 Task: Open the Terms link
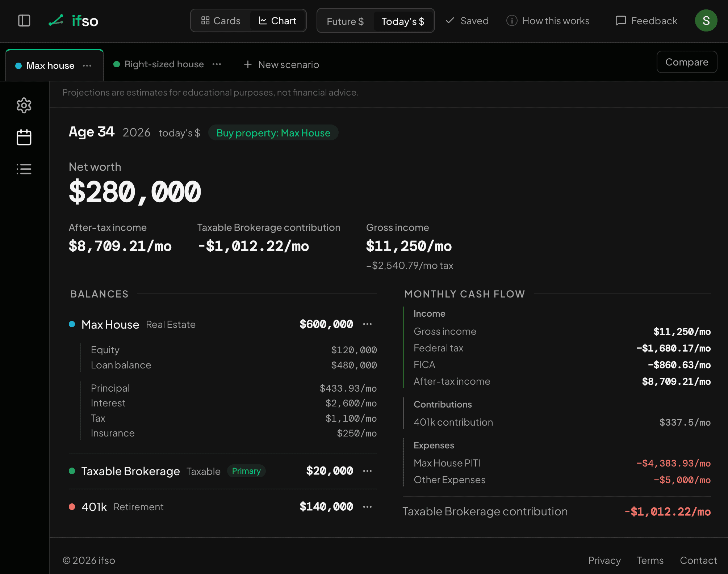coord(650,560)
